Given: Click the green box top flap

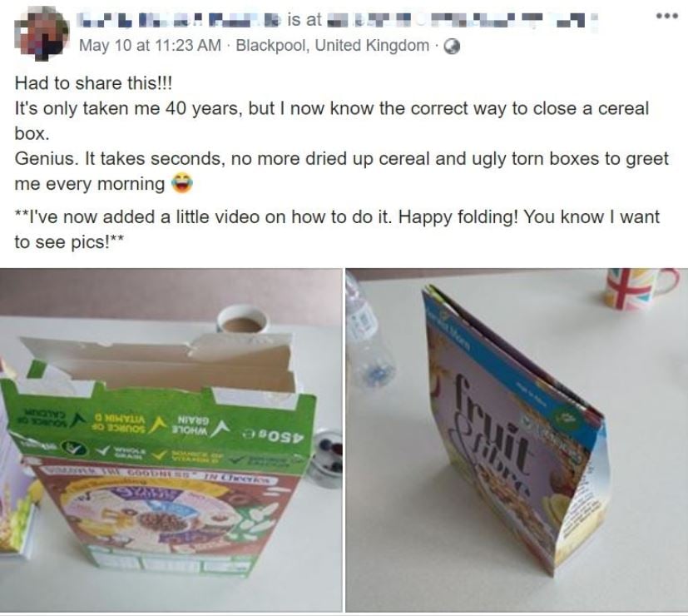Looking at the screenshot, I should coord(161,421).
